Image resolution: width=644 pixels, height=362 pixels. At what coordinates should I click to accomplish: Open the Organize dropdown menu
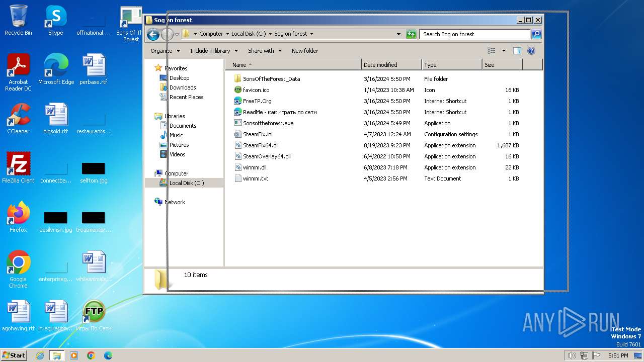(165, 51)
